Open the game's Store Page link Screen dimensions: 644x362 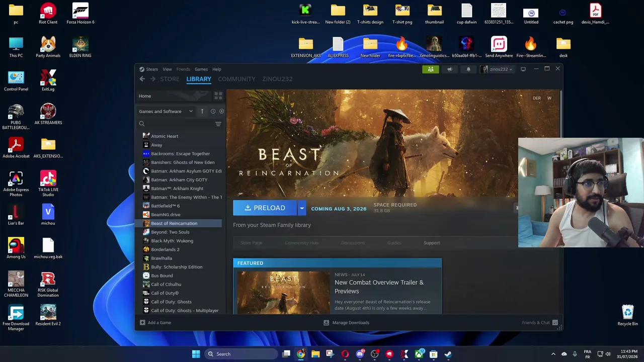251,243
